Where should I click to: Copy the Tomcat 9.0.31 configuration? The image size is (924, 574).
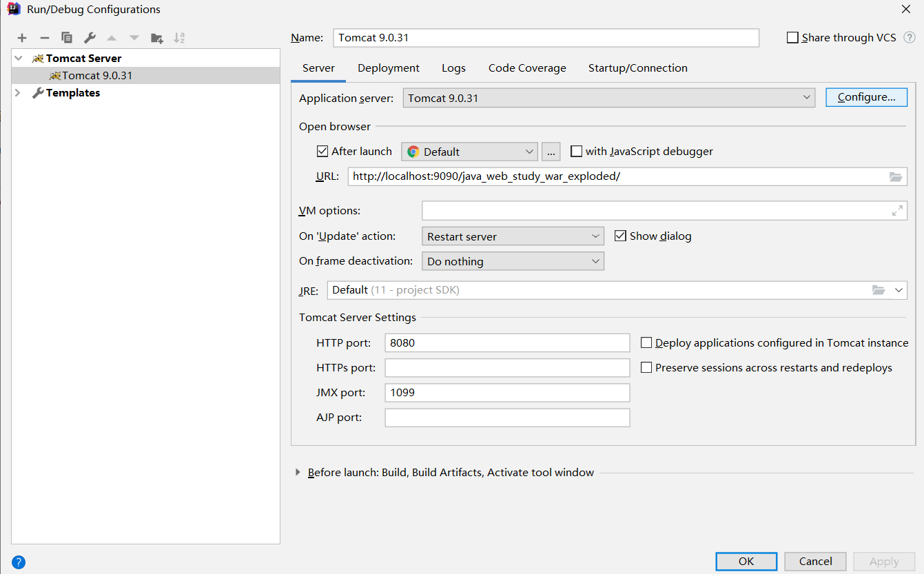point(66,37)
